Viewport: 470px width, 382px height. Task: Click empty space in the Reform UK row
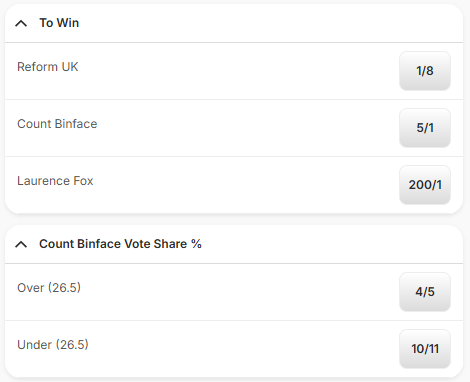(x=233, y=71)
